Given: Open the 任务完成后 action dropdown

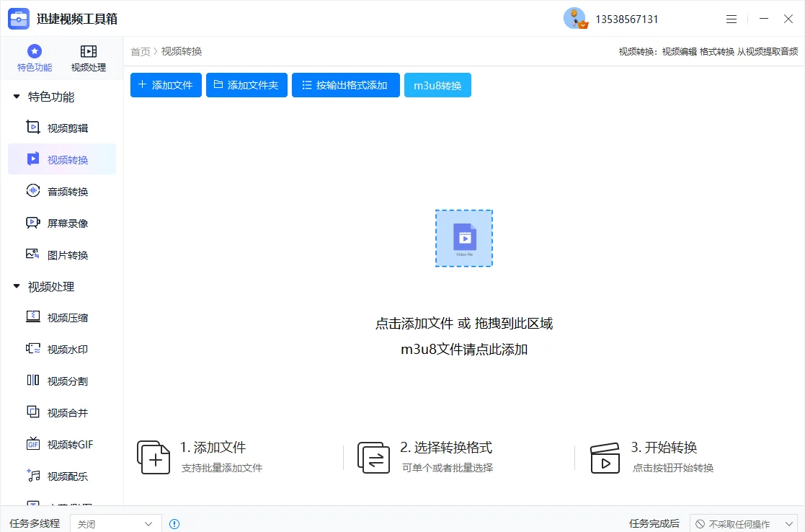Looking at the screenshot, I should pyautogui.click(x=744, y=524).
